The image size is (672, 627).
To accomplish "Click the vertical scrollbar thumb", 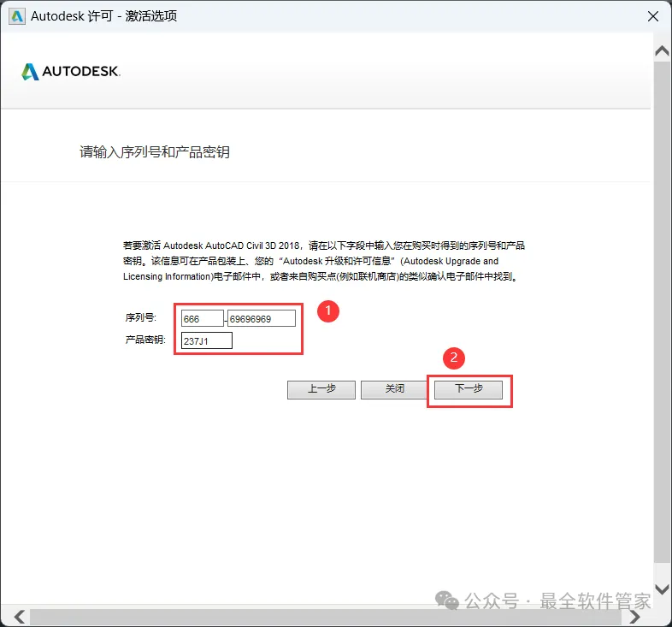I will tap(662, 312).
